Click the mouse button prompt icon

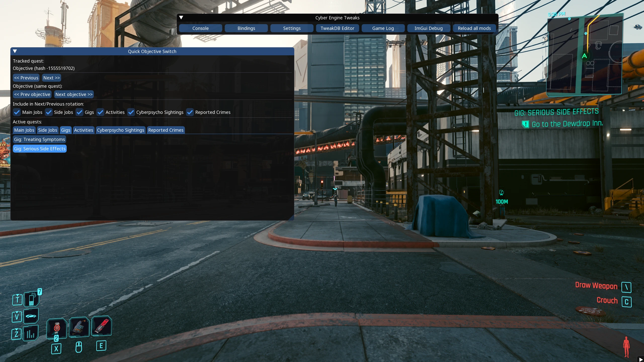coord(79,347)
